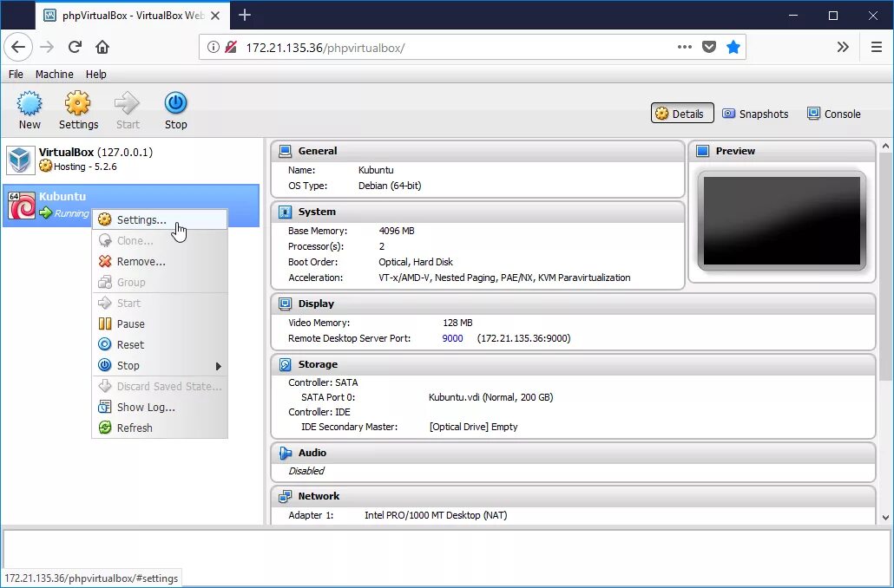Screen dimensions: 894x588
Task: Open the Help menu
Action: 95,74
